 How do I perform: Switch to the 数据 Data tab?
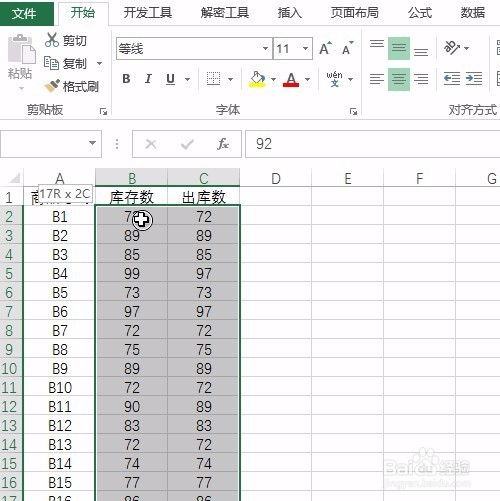(x=473, y=13)
